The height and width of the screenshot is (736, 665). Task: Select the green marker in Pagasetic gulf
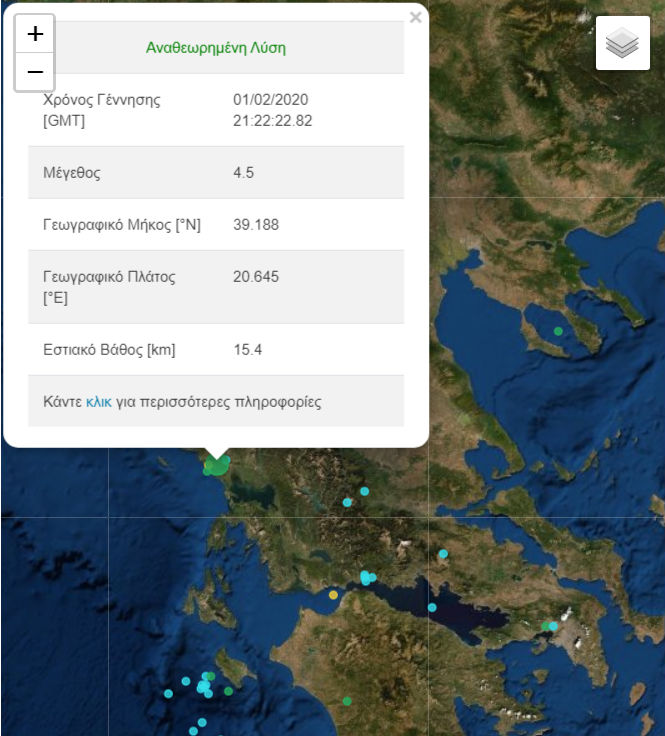pyautogui.click(x=558, y=331)
